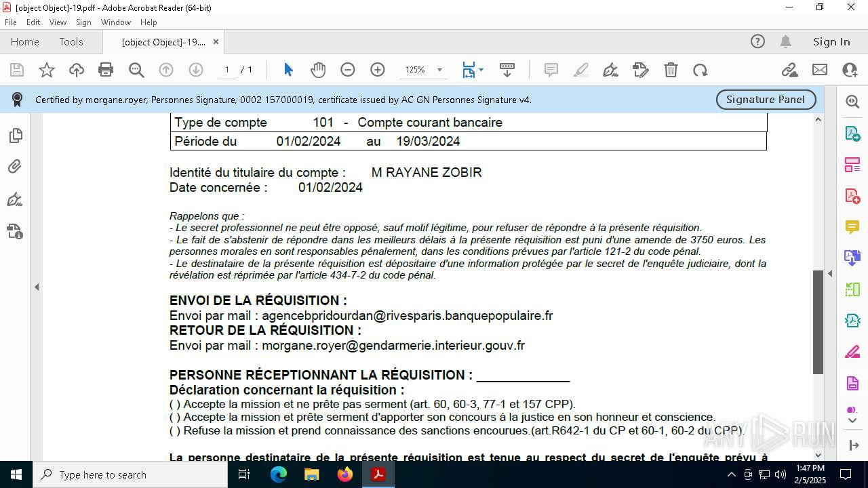Zoom in with plus button

pos(378,70)
